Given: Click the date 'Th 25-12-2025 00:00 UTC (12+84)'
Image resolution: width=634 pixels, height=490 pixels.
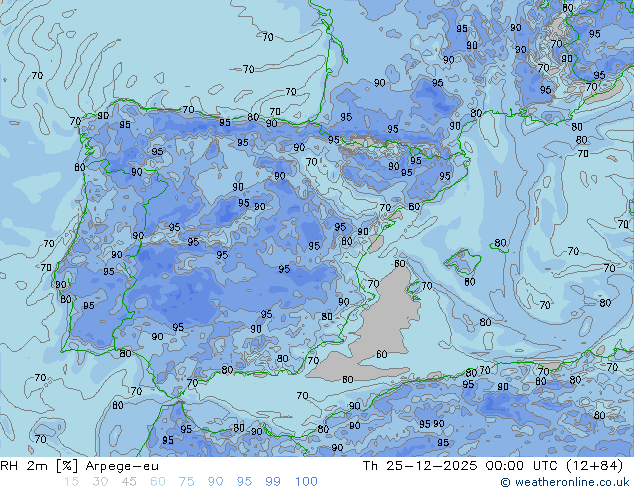Looking at the screenshot, I should pos(493,466).
